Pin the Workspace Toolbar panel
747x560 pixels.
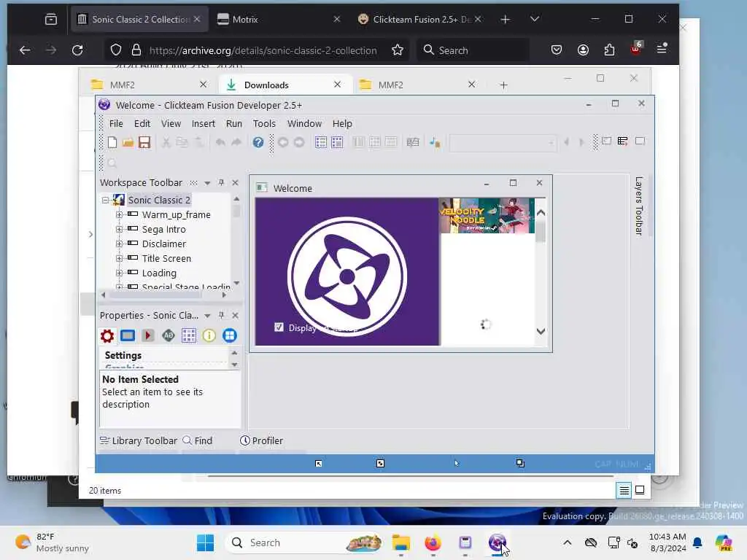221,182
